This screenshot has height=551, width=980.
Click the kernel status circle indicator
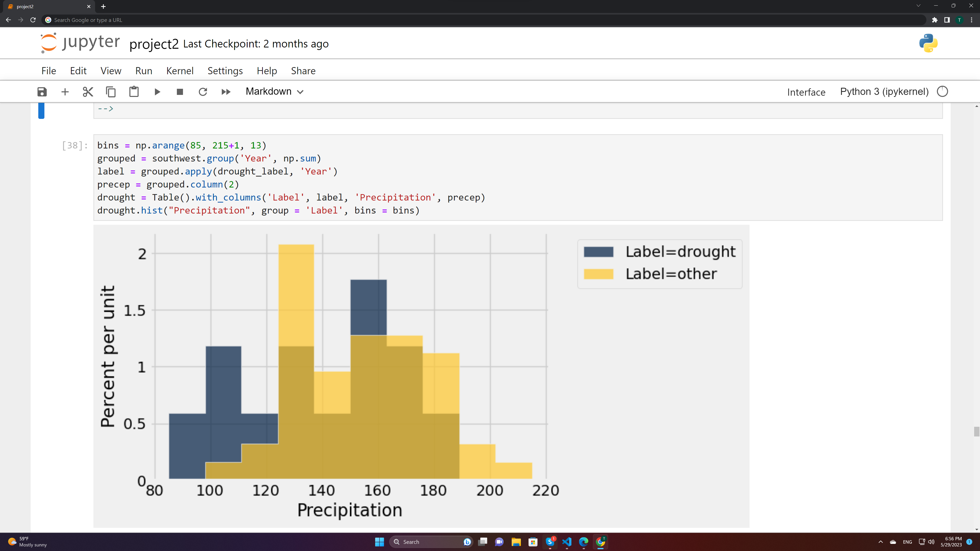tap(942, 92)
